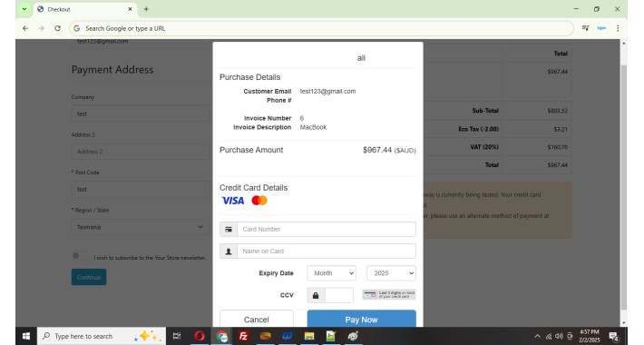Click the Continue button on checkout page
The height and width of the screenshot is (345, 644).
coord(89,277)
